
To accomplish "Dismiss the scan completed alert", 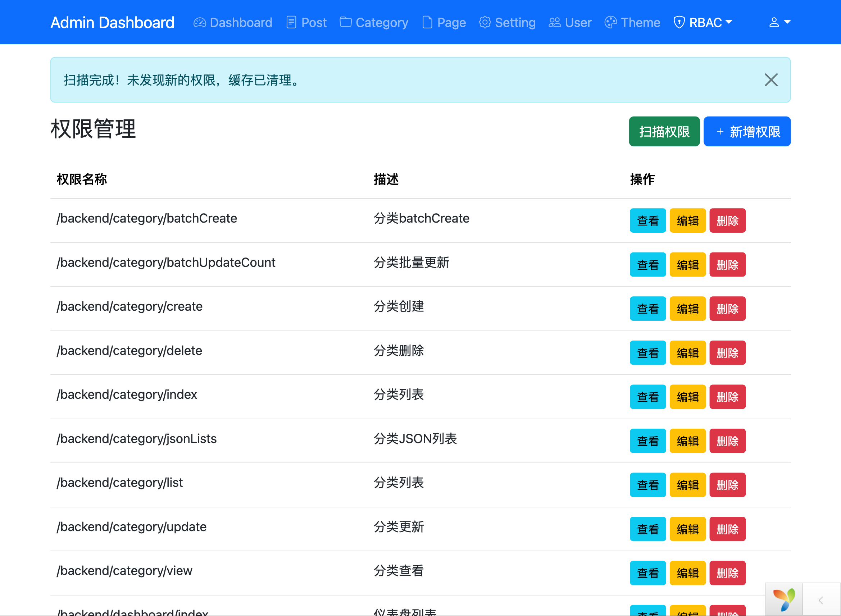I will coord(771,80).
